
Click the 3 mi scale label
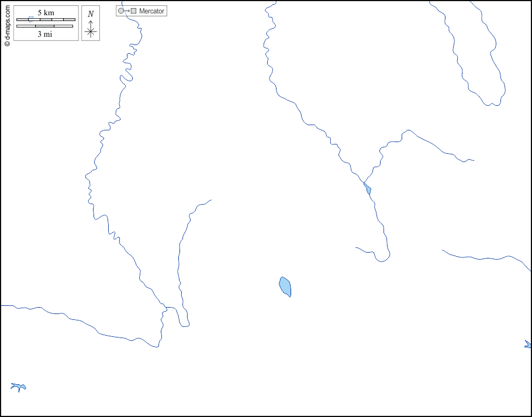click(x=45, y=34)
